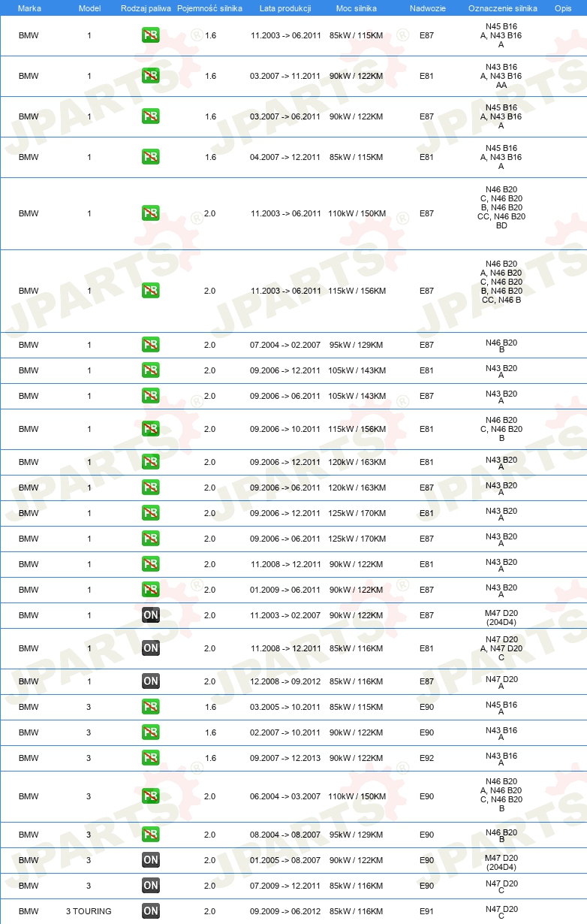Select the E91 body cell
587x924 pixels.
[x=426, y=911]
